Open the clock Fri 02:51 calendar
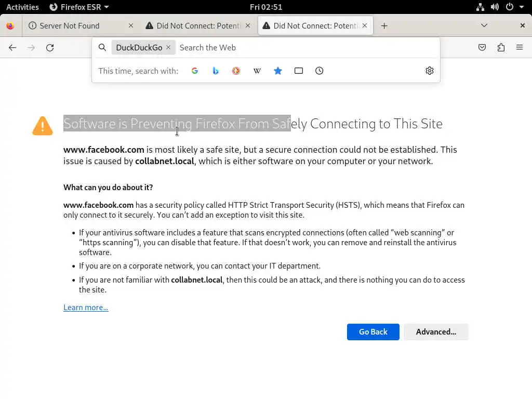Image resolution: width=532 pixels, height=399 pixels. tap(266, 7)
